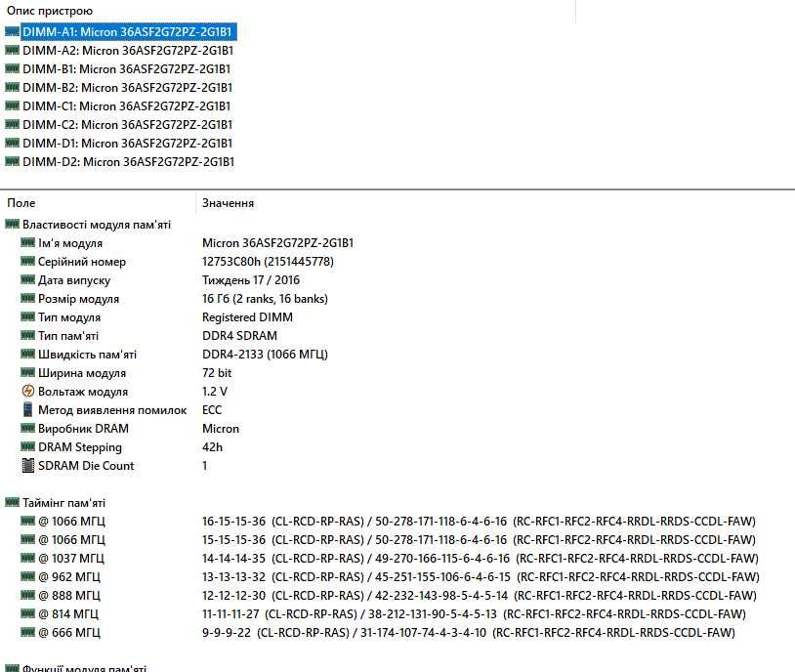Click the timing row starting with 9-9-9-22
795x672 pixels.
469,632
